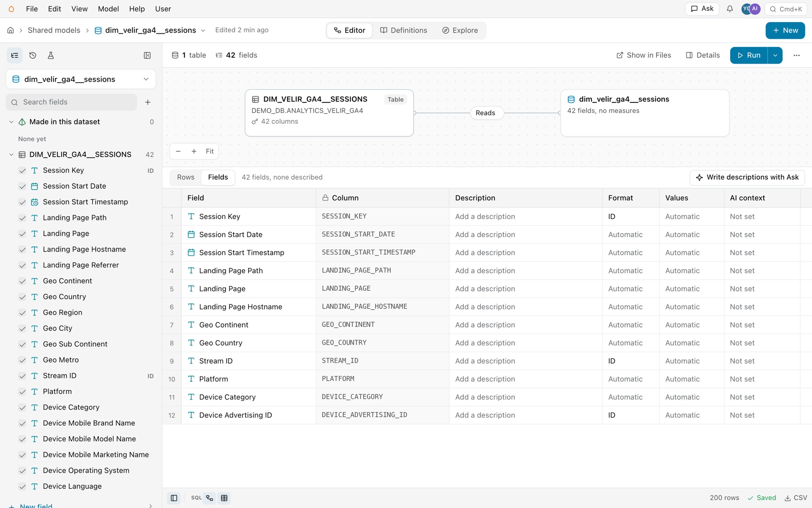The width and height of the screenshot is (812, 508).
Task: Add field with plus next to search
Action: (x=148, y=102)
